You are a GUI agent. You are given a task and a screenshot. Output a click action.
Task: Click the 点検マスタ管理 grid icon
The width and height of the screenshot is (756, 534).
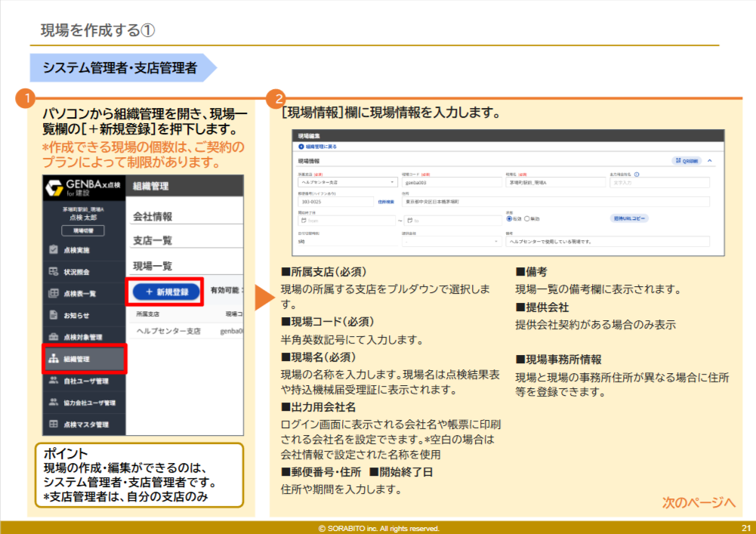click(x=54, y=424)
